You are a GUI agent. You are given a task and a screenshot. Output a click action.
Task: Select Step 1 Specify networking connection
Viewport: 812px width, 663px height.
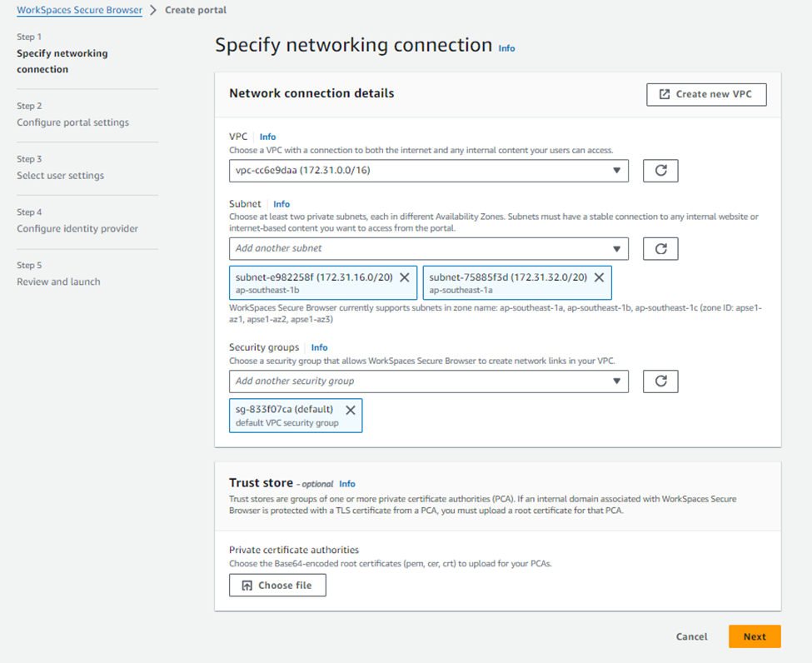[62, 61]
